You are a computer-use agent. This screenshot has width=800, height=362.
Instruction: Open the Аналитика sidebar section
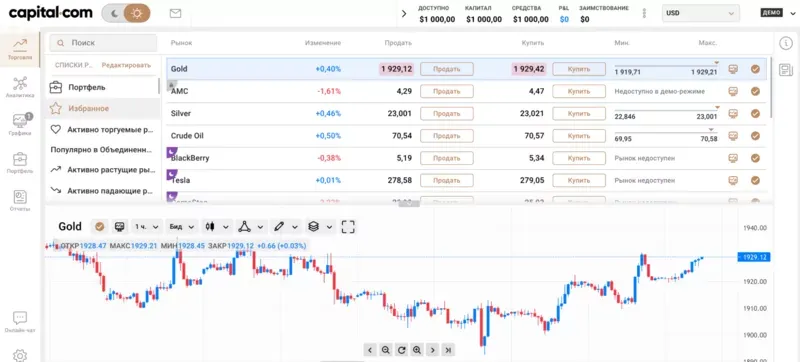tap(20, 87)
